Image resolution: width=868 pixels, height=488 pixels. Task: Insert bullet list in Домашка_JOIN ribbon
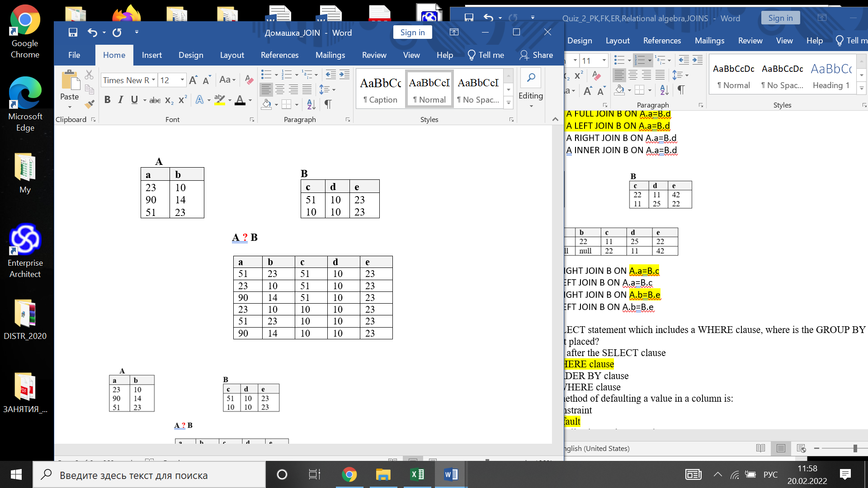coord(266,74)
